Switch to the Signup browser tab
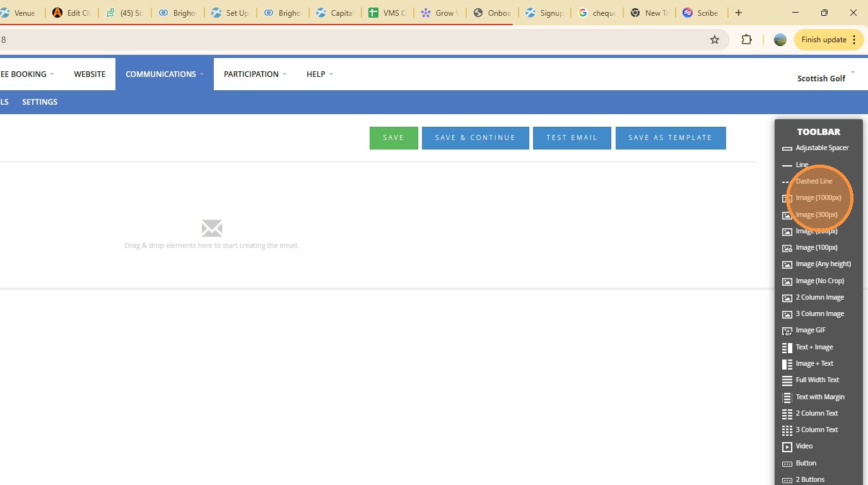Image resolution: width=868 pixels, height=485 pixels. (544, 13)
